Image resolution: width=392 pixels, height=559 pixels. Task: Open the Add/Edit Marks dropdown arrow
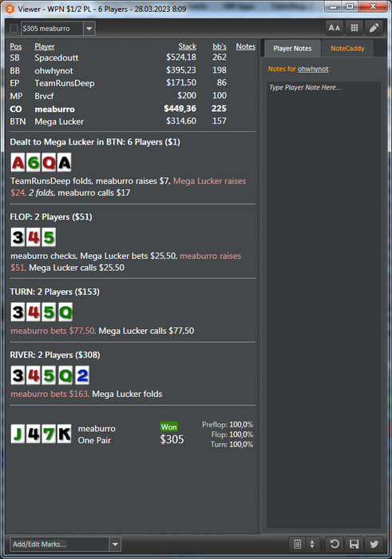(x=115, y=545)
